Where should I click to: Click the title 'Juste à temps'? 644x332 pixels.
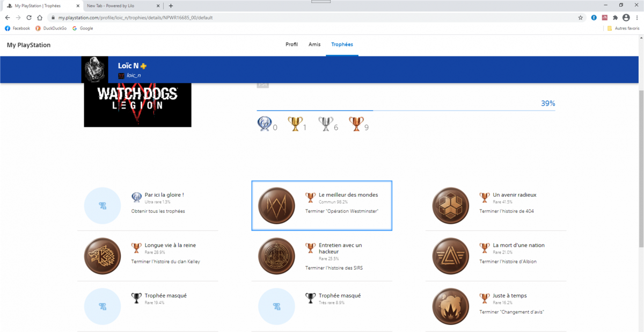510,295
